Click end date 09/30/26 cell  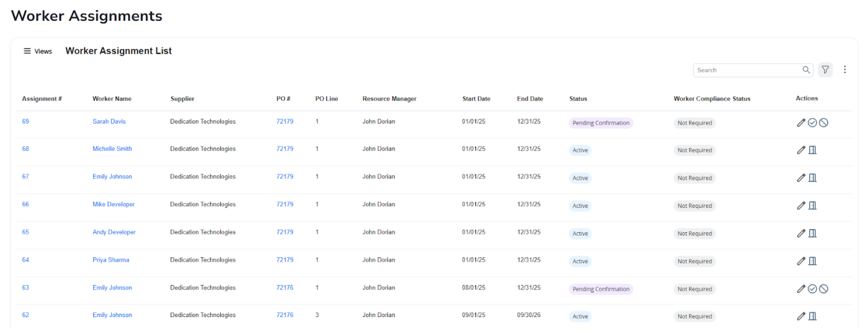coord(529,315)
